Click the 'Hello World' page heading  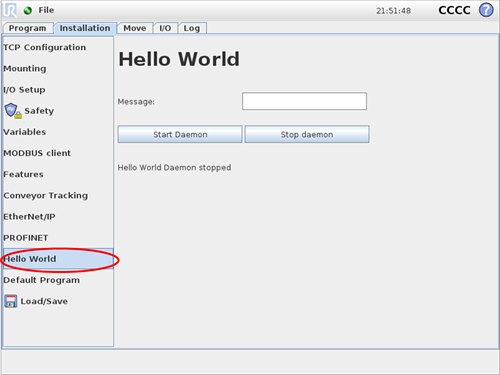pos(179,59)
